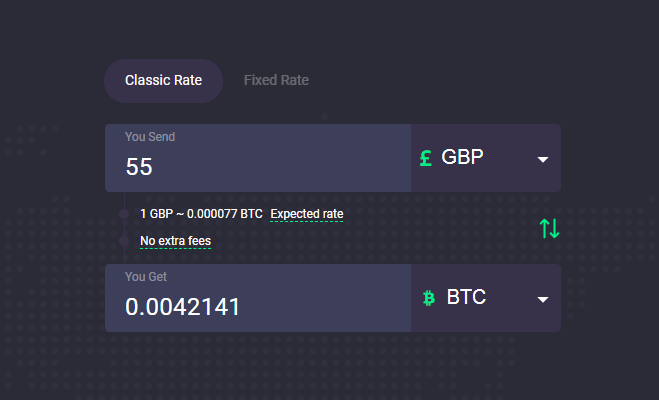Click the 1 GBP ~ 0.000077 BTC rate text
The height and width of the screenshot is (400, 659).
pos(201,214)
